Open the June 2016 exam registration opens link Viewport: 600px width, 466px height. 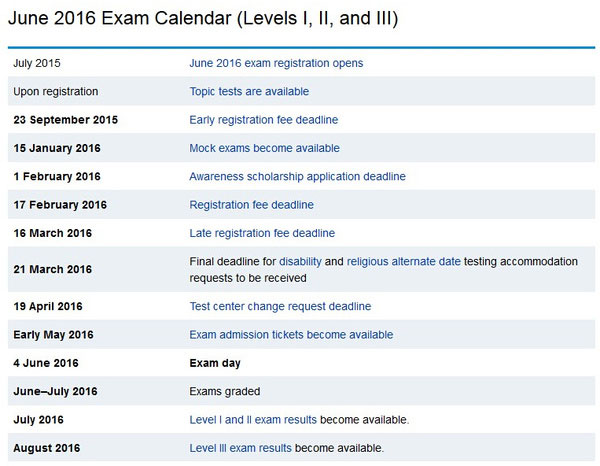[276, 63]
